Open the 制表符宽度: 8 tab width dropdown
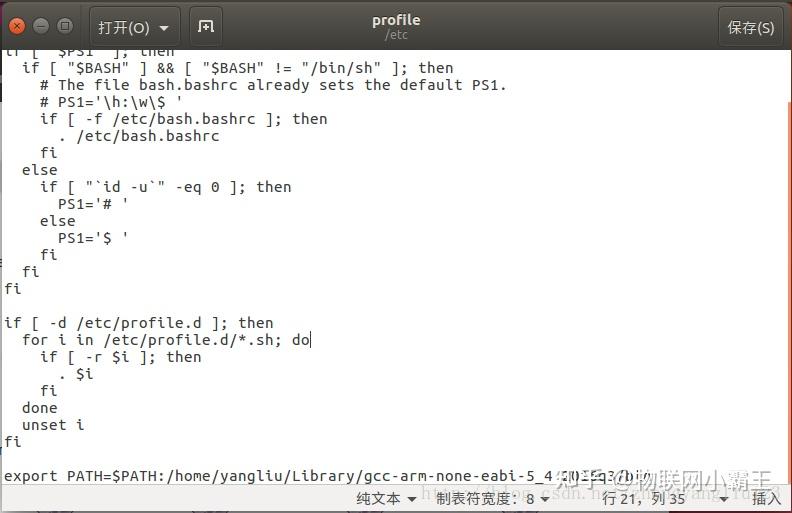 point(492,499)
